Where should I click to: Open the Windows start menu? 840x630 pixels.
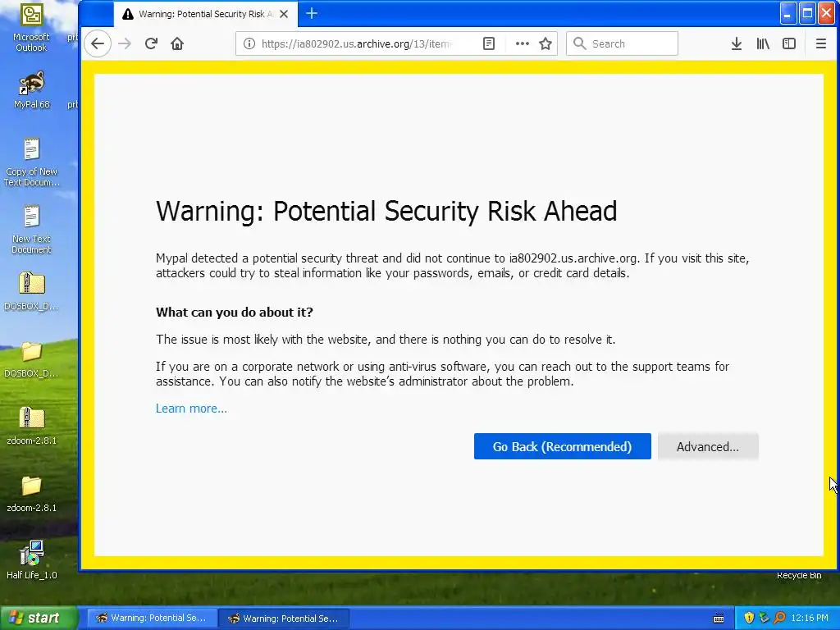pyautogui.click(x=39, y=618)
